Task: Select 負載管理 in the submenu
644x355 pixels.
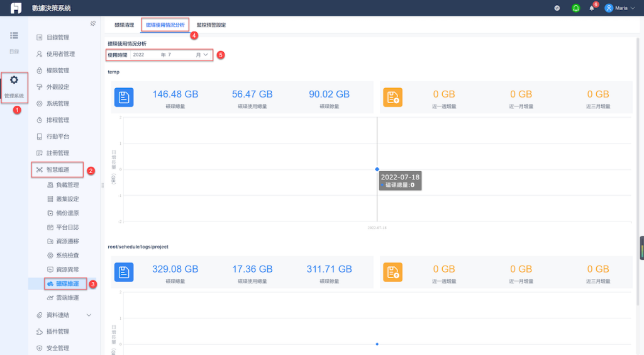Action: point(67,185)
